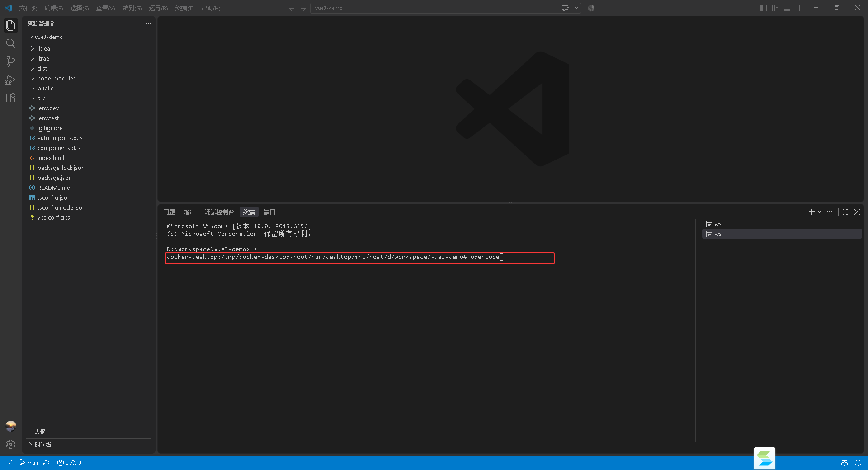Image resolution: width=868 pixels, height=470 pixels.
Task: Open the Accounts avatar menu
Action: [x=11, y=426]
